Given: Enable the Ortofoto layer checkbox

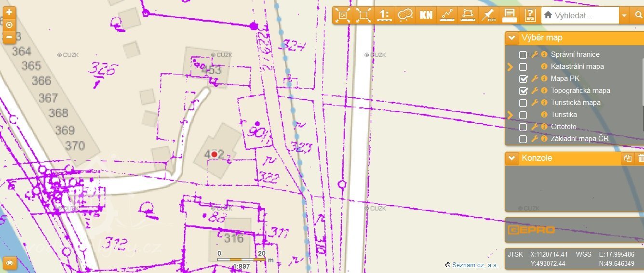Looking at the screenshot, I should [523, 127].
